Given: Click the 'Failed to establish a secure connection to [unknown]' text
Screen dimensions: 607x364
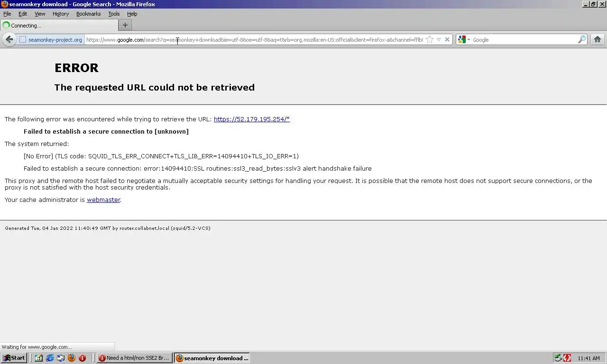Looking at the screenshot, I should click(106, 131).
